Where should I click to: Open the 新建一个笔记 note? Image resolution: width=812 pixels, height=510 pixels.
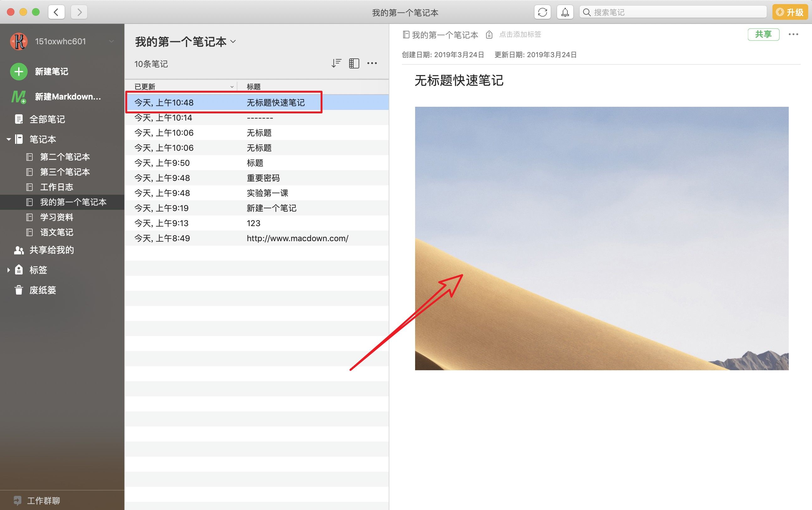(x=257, y=208)
